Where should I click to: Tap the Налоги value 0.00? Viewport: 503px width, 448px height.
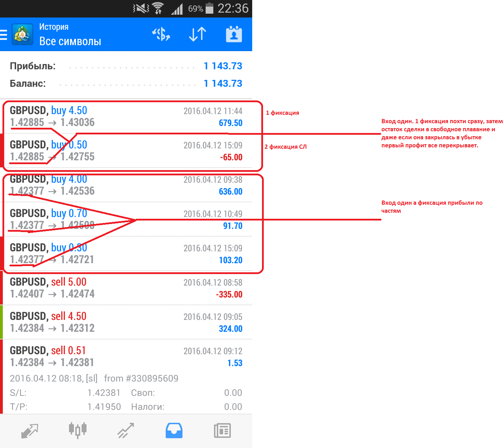(x=233, y=407)
